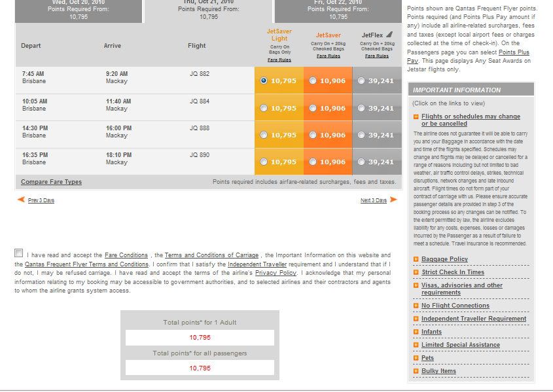Open Fare Rules under JetSaver Light

(x=279, y=60)
